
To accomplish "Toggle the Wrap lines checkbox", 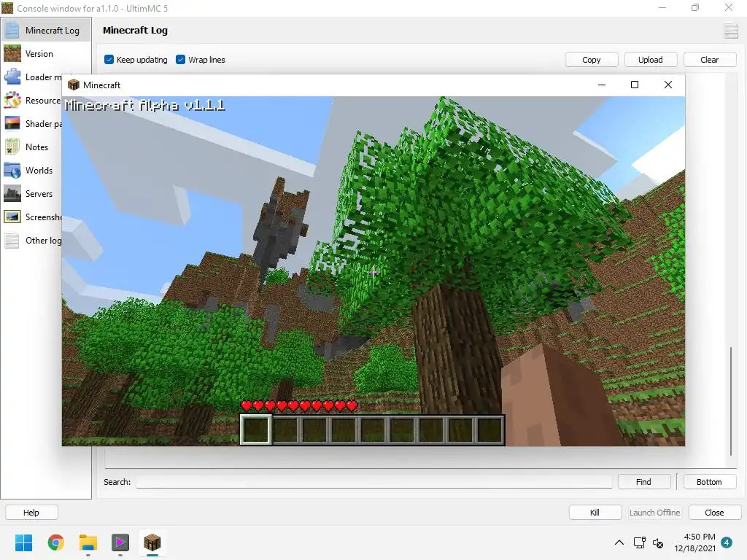I will point(180,60).
